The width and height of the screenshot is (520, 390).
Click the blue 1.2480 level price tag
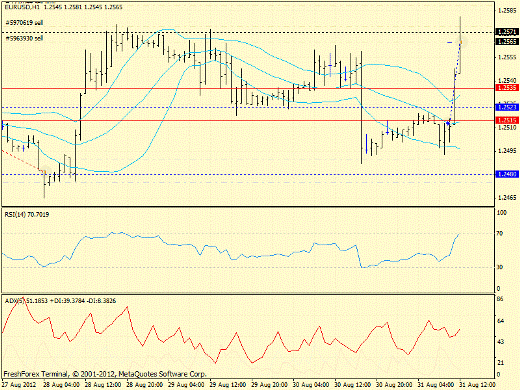507,174
